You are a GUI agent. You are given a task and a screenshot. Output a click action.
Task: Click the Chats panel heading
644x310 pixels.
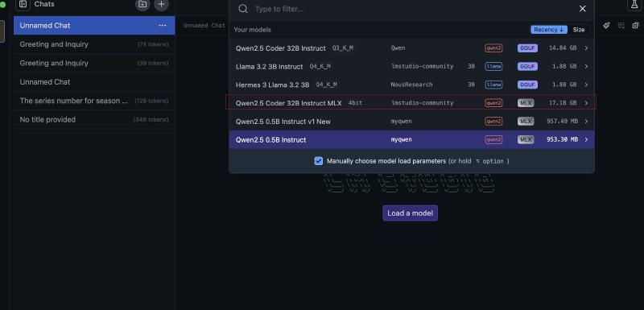click(x=44, y=4)
